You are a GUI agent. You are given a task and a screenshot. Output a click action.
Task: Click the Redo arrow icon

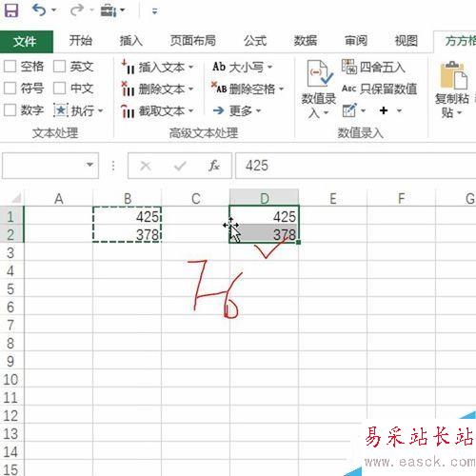click(x=76, y=10)
